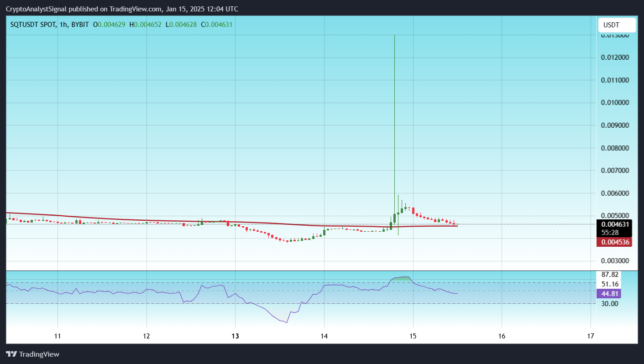Click the 0.011000 price axis label
Viewport: 644px width, 364px height.
(615, 80)
